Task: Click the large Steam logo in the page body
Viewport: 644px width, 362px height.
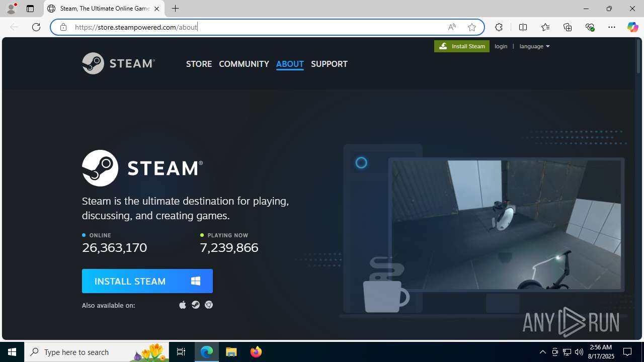Action: point(142,168)
